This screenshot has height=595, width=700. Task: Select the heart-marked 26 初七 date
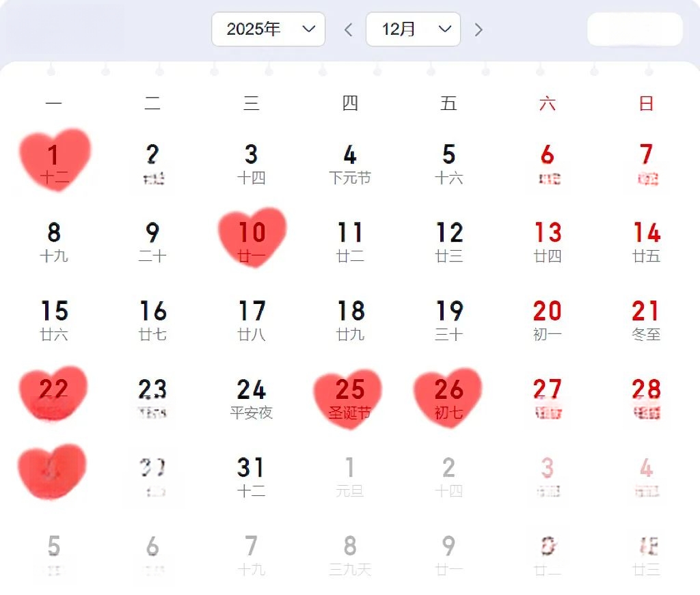pos(448,398)
